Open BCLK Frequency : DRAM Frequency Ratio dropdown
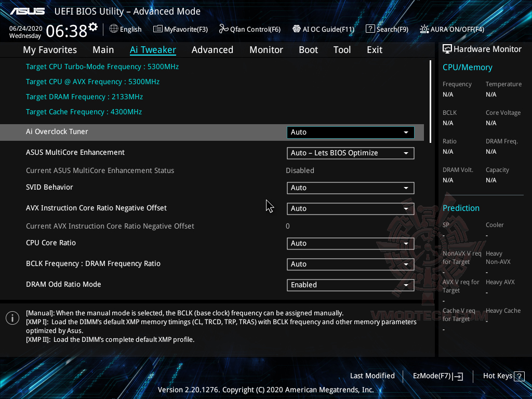 pyautogui.click(x=350, y=264)
